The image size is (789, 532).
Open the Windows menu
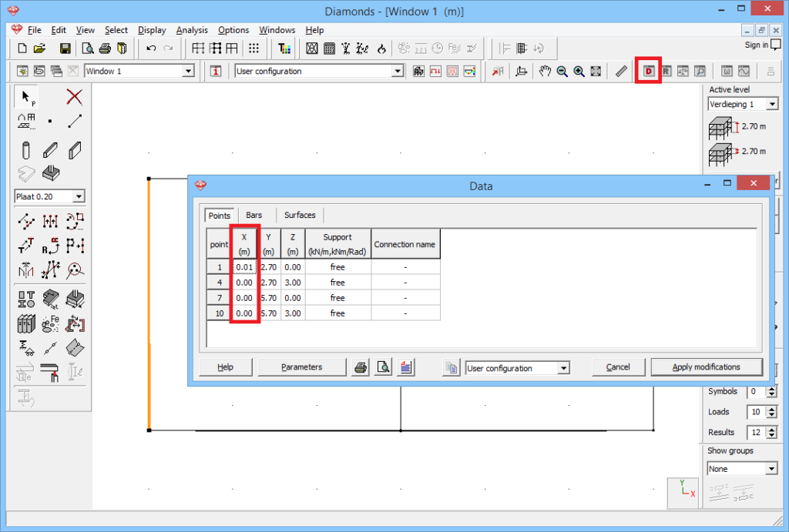pos(277,30)
